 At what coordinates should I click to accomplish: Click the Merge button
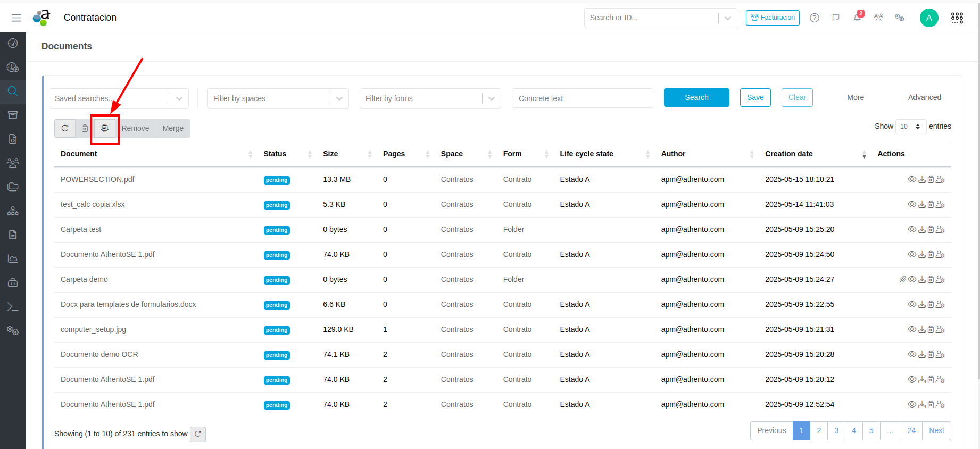(x=173, y=128)
